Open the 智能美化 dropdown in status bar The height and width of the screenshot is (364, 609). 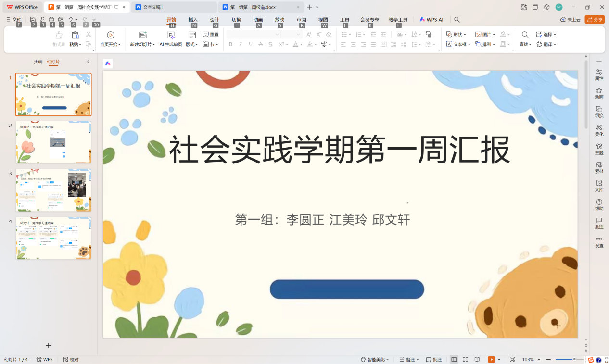coord(375,359)
